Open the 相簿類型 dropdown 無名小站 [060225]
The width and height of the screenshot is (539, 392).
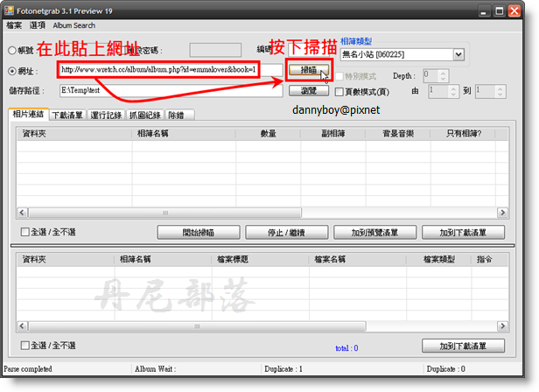point(402,54)
